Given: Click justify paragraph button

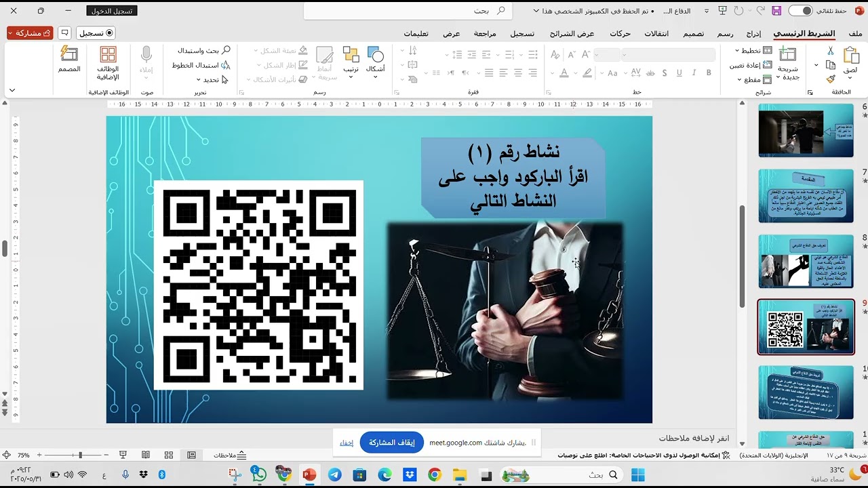Looking at the screenshot, I should point(488,73).
